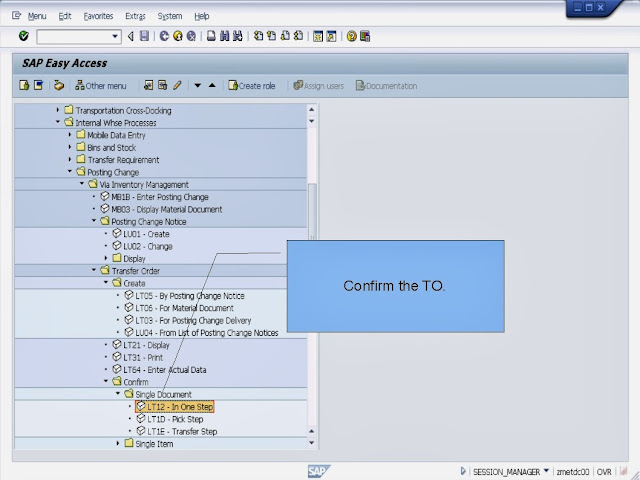Click the Create role button
The image size is (640, 480).
pos(251,86)
